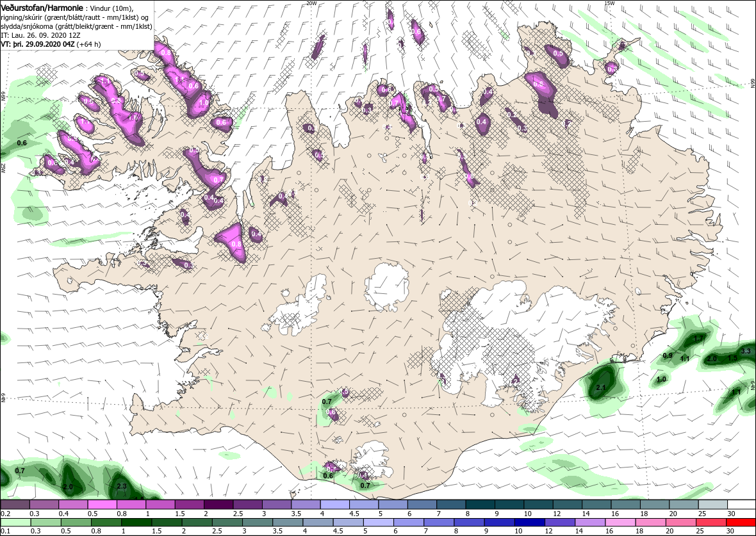
Task: Click the '2.1' value in the dark green patch
Action: (x=601, y=387)
